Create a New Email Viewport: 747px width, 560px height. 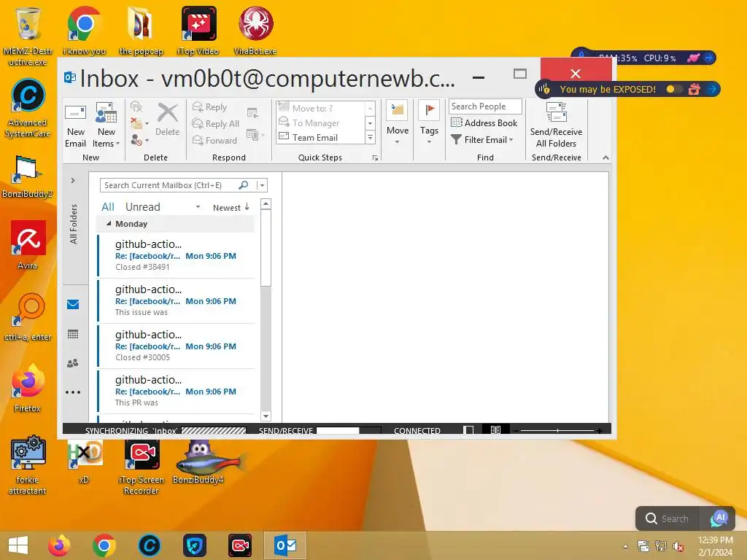pos(75,125)
